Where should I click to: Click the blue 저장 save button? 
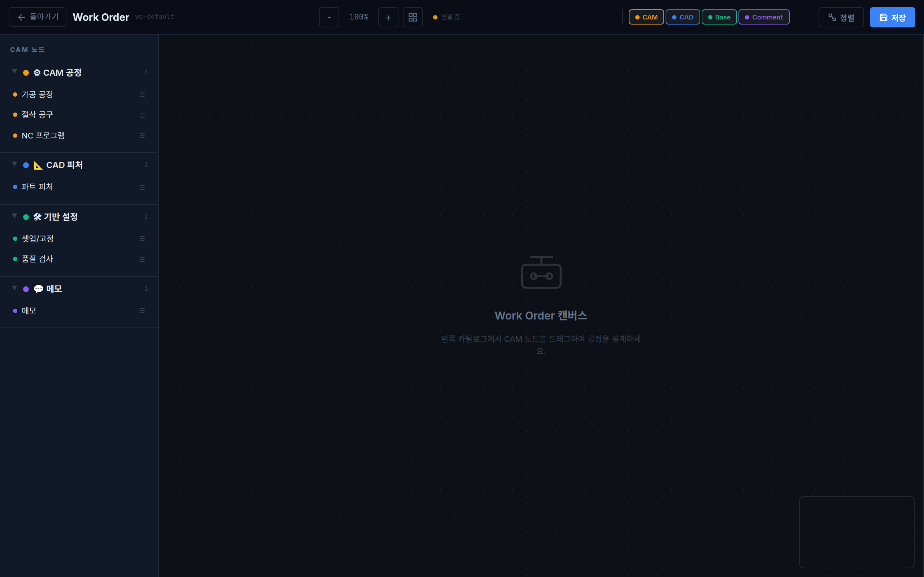[892, 17]
